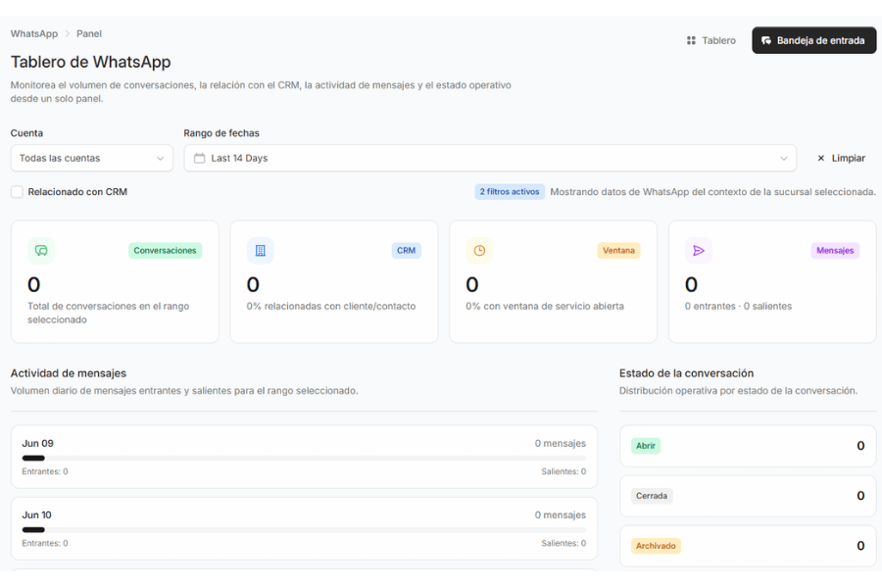Image resolution: width=882 pixels, height=588 pixels.
Task: Click the Cuenta dropdown chevron arrow
Action: click(160, 158)
